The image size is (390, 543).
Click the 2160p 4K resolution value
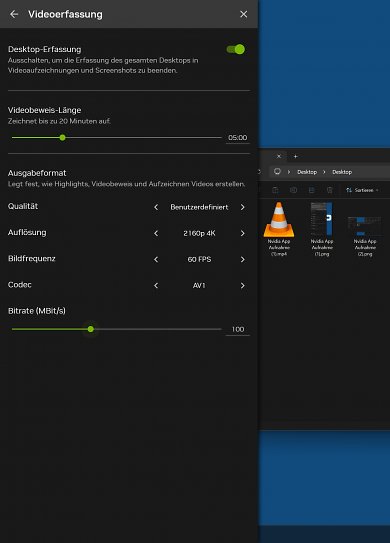point(199,233)
